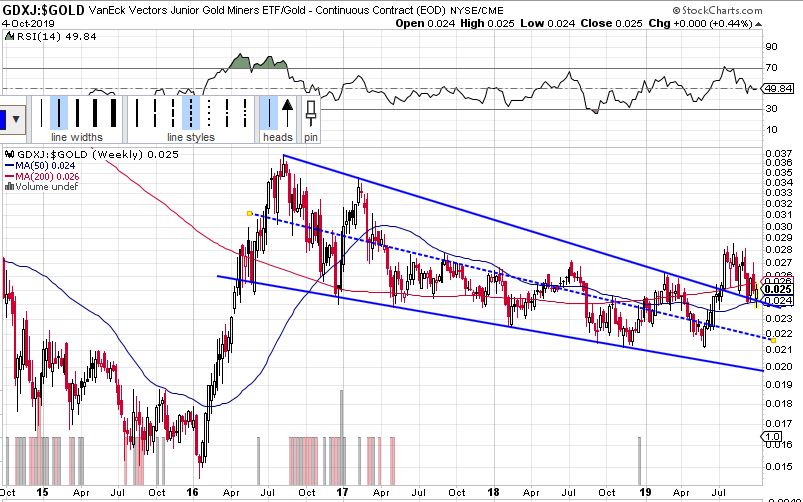
Task: Click the RSI 30 level label
Action: 771,109
